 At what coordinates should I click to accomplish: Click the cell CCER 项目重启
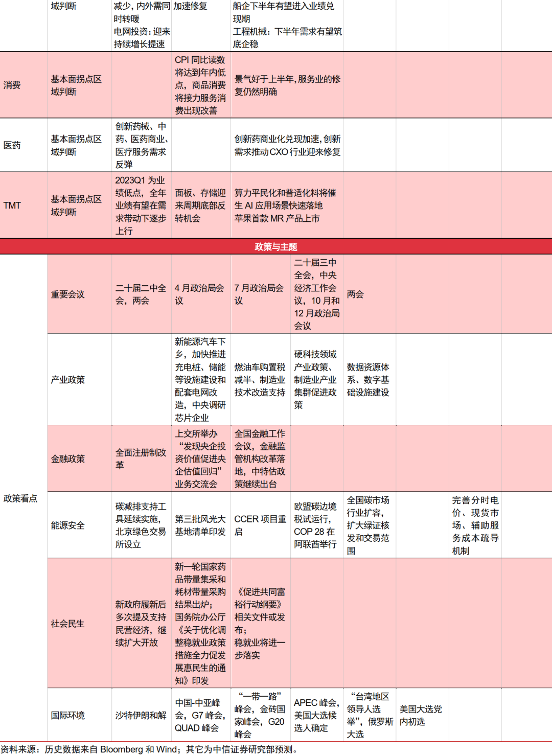pyautogui.click(x=260, y=525)
